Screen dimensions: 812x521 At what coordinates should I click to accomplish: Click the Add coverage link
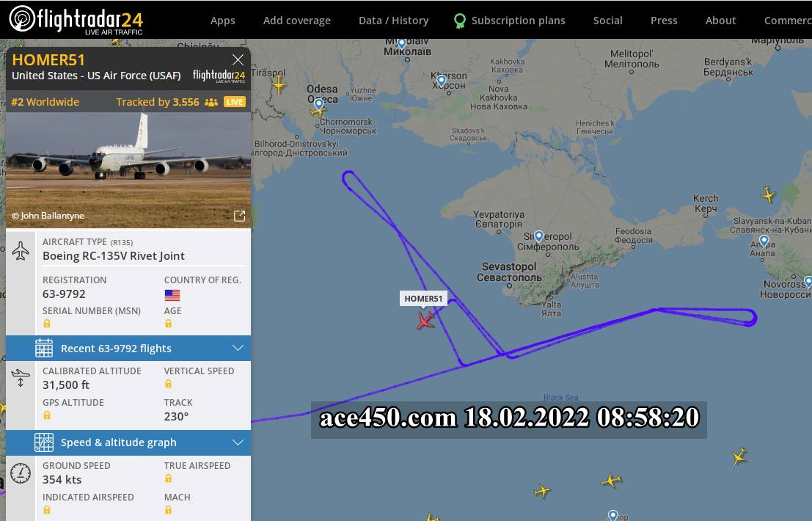click(x=297, y=21)
